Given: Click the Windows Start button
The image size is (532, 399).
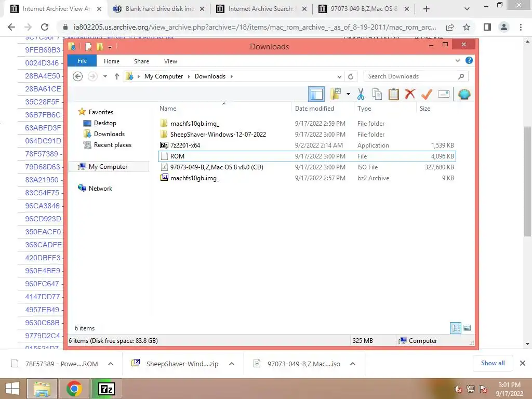Looking at the screenshot, I should tap(12, 389).
